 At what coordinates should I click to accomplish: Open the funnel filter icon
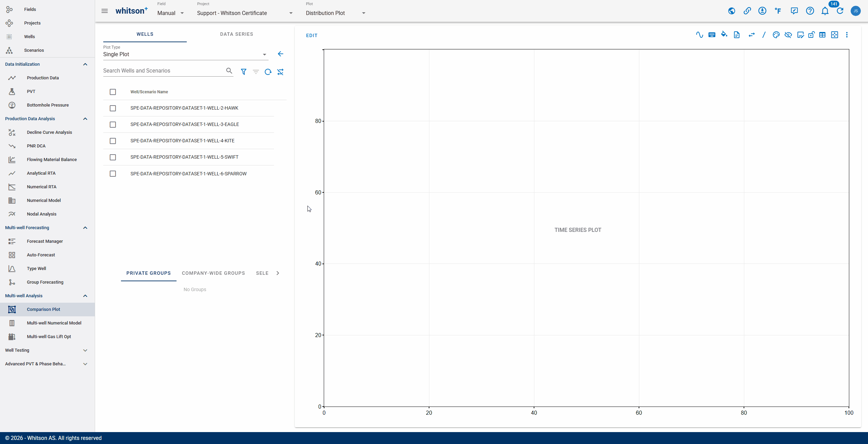coord(244,72)
